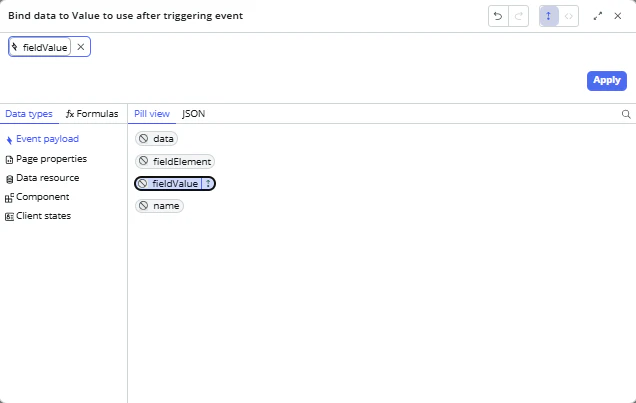
Task: Select the Pill view tab
Action: [x=152, y=114]
